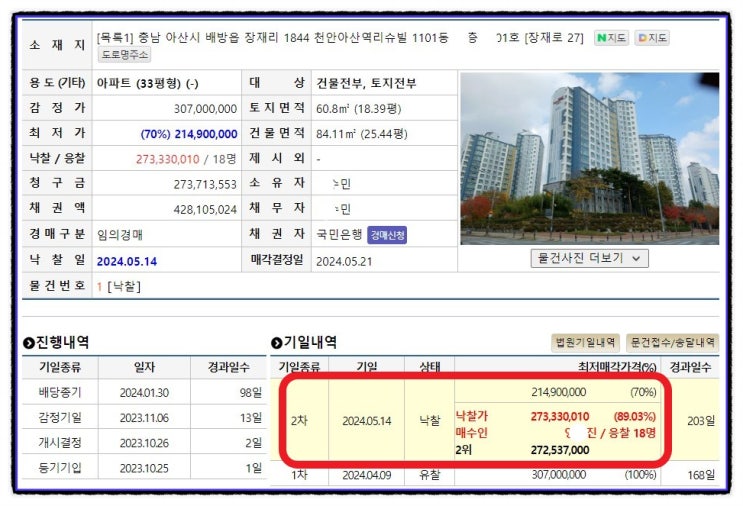Screen dimensions: 743x506
Task: Click the 경매신청 badge beside 국민은행
Action: point(387,235)
